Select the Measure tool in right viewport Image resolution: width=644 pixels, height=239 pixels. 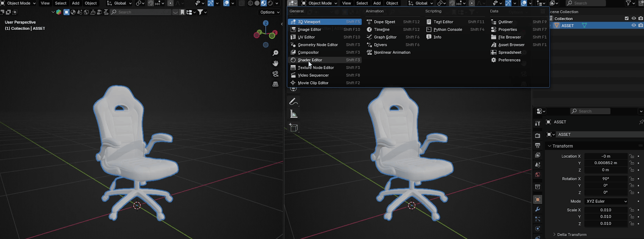tap(294, 114)
